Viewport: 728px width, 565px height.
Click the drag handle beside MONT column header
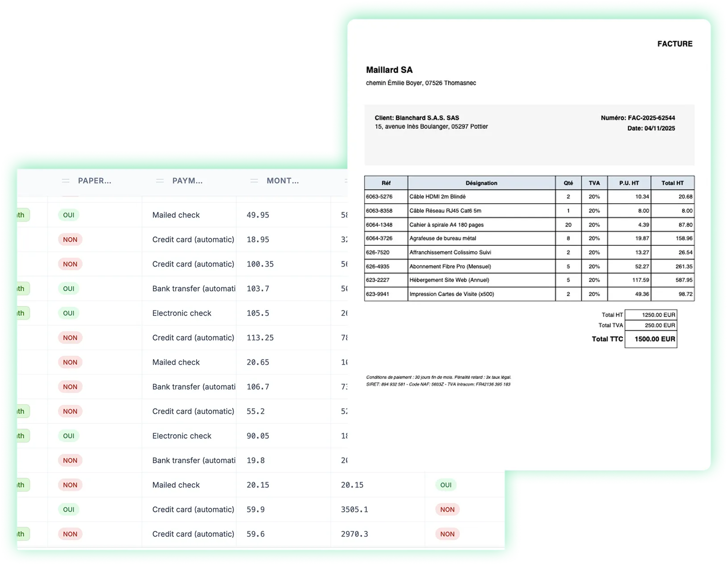tap(254, 181)
